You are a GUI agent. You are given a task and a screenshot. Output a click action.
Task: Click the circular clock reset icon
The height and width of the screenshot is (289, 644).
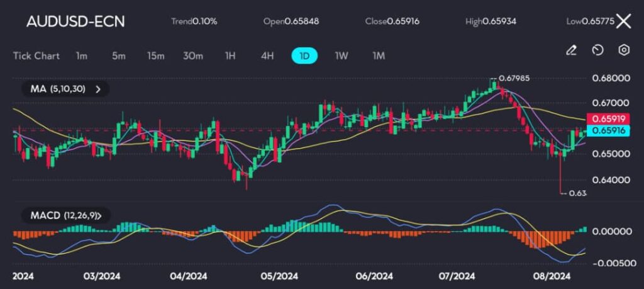(x=598, y=50)
